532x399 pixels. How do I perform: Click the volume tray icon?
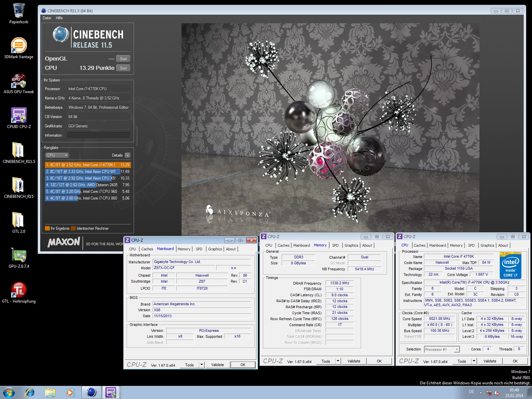tap(497, 393)
